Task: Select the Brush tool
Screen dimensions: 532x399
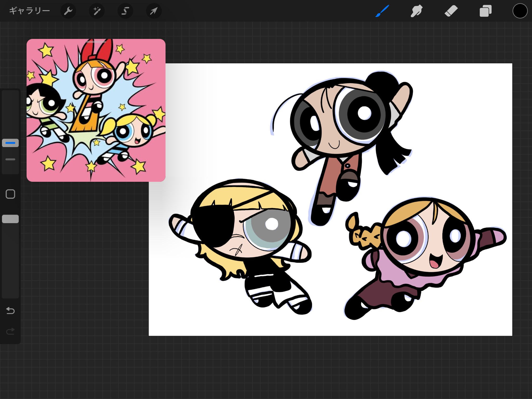Action: [x=382, y=11]
